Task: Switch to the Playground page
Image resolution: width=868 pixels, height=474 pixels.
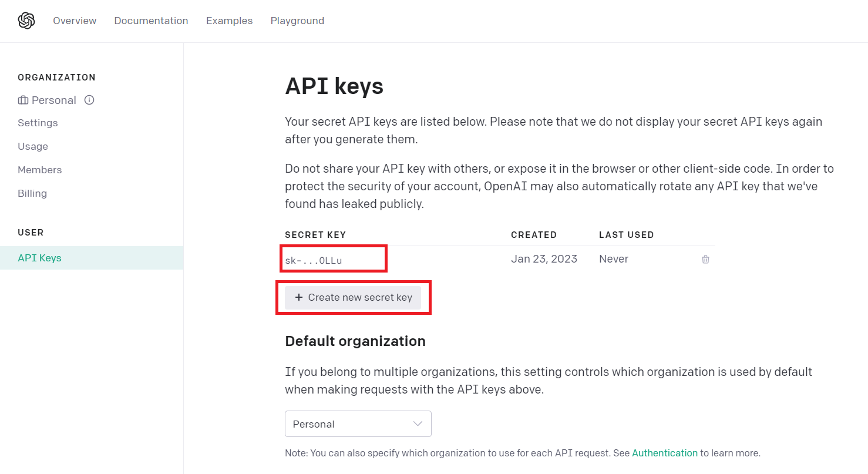Action: click(x=297, y=21)
